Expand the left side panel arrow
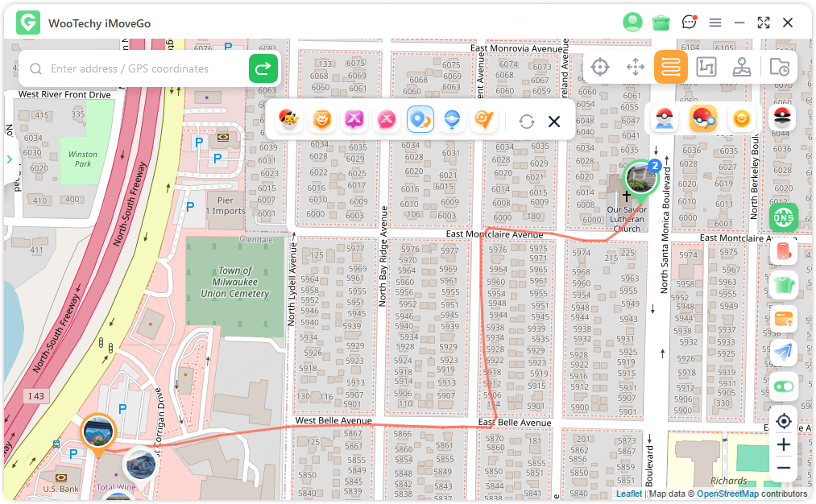This screenshot has height=504, width=816. click(x=10, y=159)
